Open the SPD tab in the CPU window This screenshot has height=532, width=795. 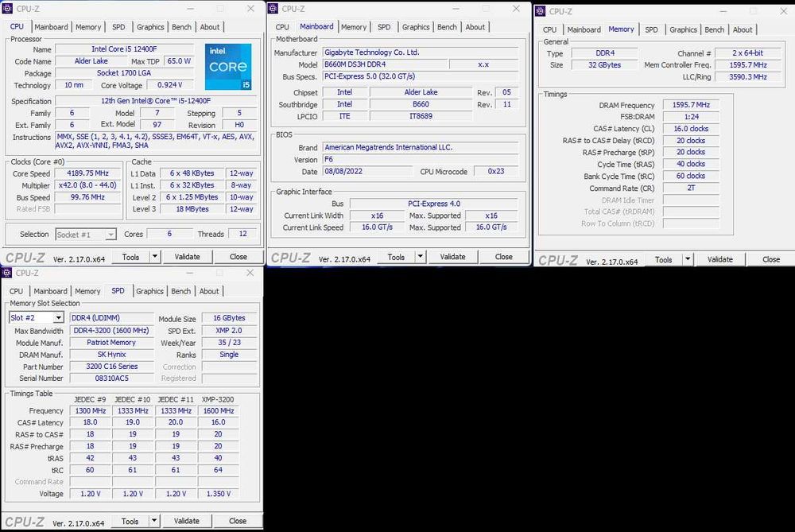point(118,27)
